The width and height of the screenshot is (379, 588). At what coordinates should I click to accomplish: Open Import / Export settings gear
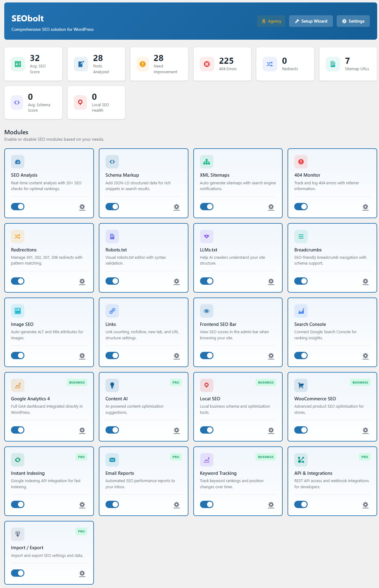(x=82, y=573)
